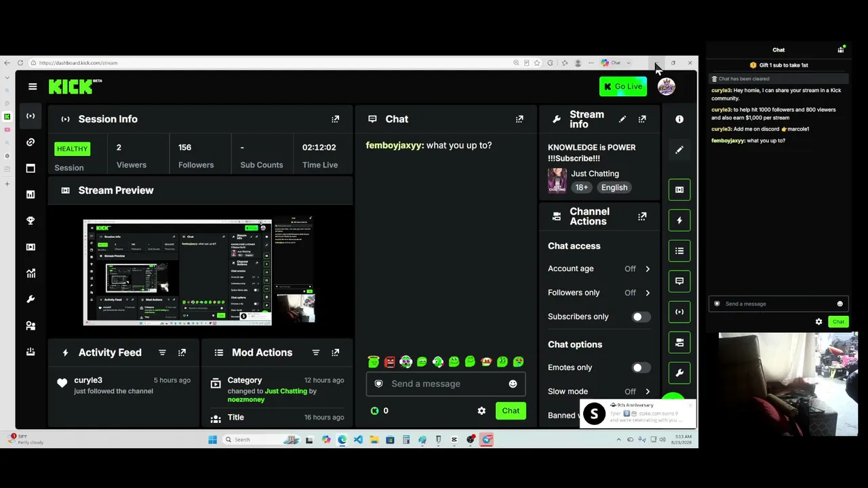Toggle Activity Feed panel via lightning bolt button
868x488 pixels.
[x=679, y=220]
